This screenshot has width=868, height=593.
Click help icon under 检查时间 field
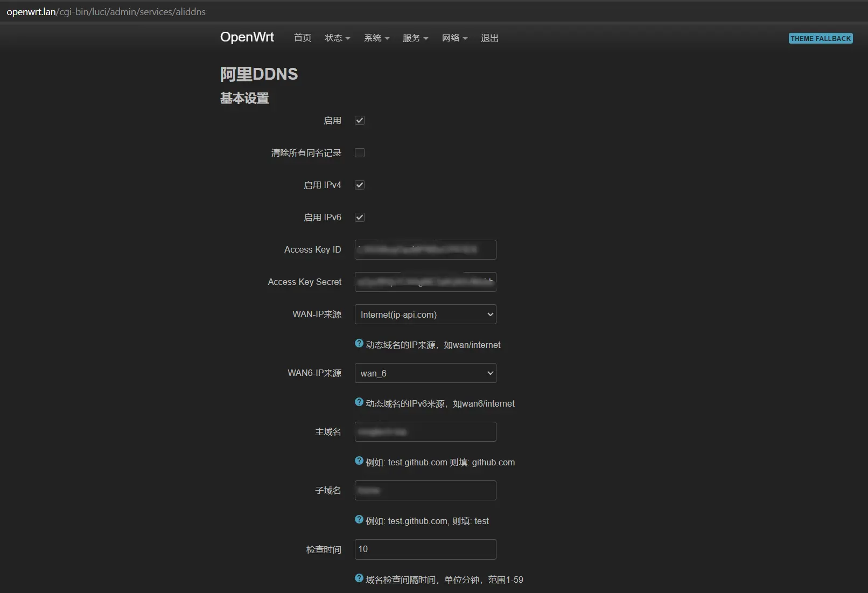pos(359,578)
